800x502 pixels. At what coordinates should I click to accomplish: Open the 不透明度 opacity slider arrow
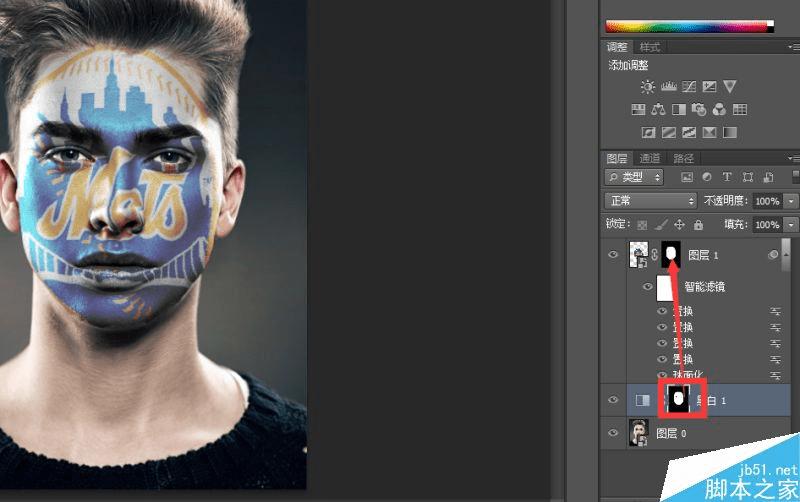click(791, 201)
